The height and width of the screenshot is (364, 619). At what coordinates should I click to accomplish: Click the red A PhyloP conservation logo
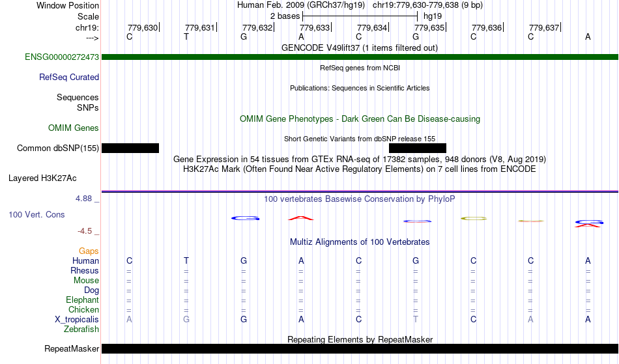(x=301, y=218)
